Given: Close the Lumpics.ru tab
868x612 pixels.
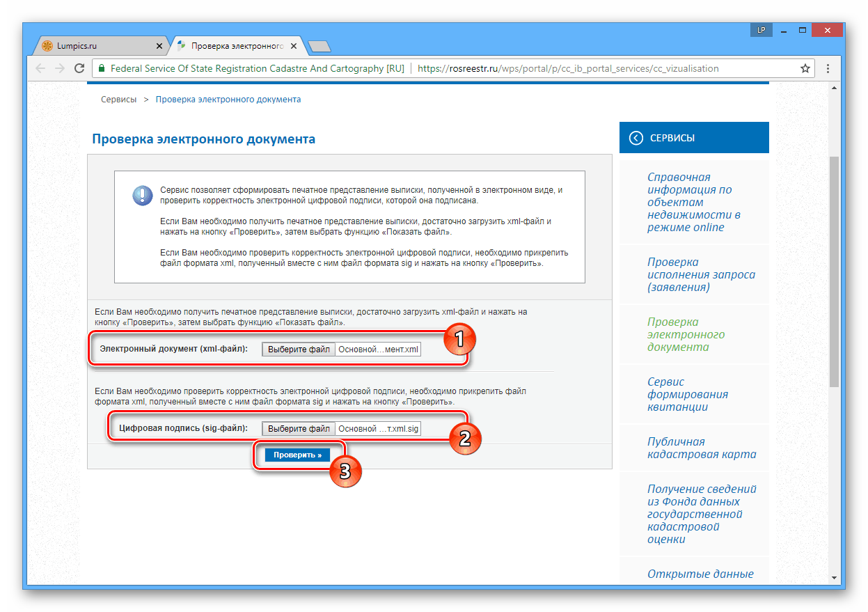Looking at the screenshot, I should point(159,46).
